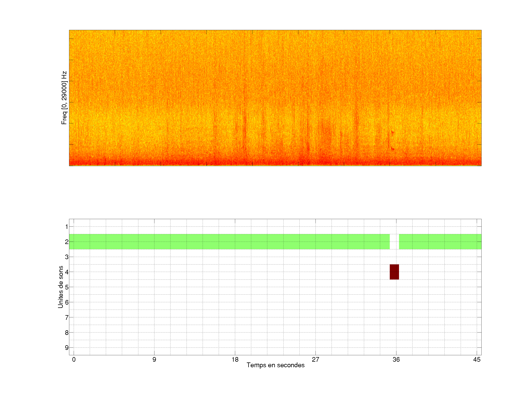This screenshot has height=399, width=532.
Task: Click x-axis tick label 36
Action: pyautogui.click(x=396, y=359)
